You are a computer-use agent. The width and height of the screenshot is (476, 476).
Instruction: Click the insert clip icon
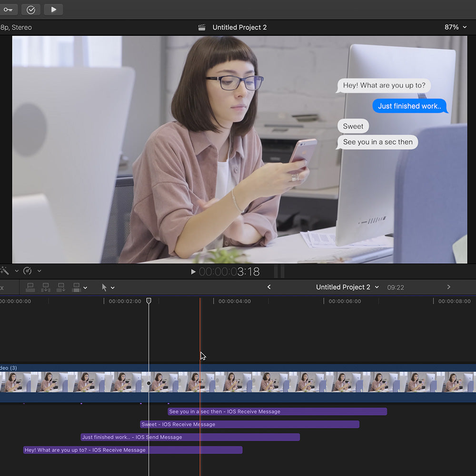pyautogui.click(x=46, y=288)
